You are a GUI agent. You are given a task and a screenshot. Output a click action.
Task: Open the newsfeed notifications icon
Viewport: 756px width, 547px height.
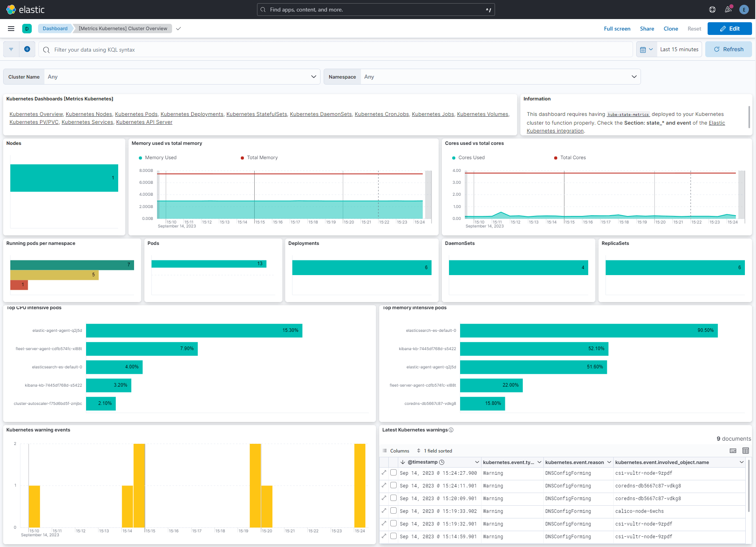[728, 10]
